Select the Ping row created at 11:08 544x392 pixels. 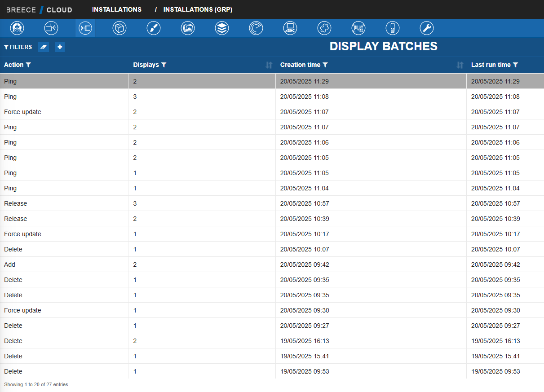[272, 97]
